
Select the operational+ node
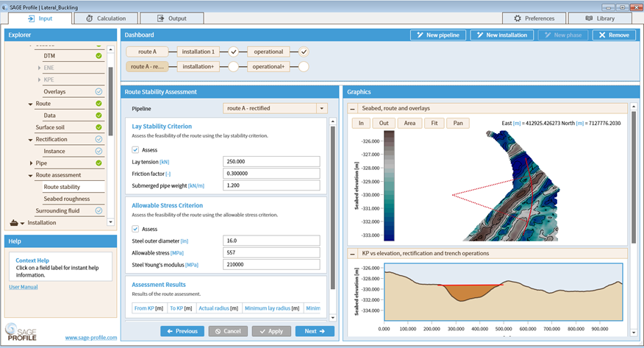tap(268, 66)
